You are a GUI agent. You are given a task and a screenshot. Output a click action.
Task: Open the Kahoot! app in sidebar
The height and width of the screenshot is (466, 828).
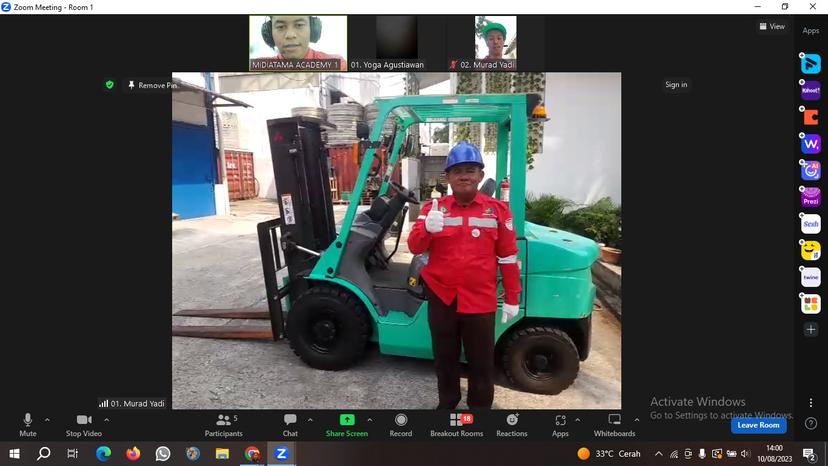[811, 90]
